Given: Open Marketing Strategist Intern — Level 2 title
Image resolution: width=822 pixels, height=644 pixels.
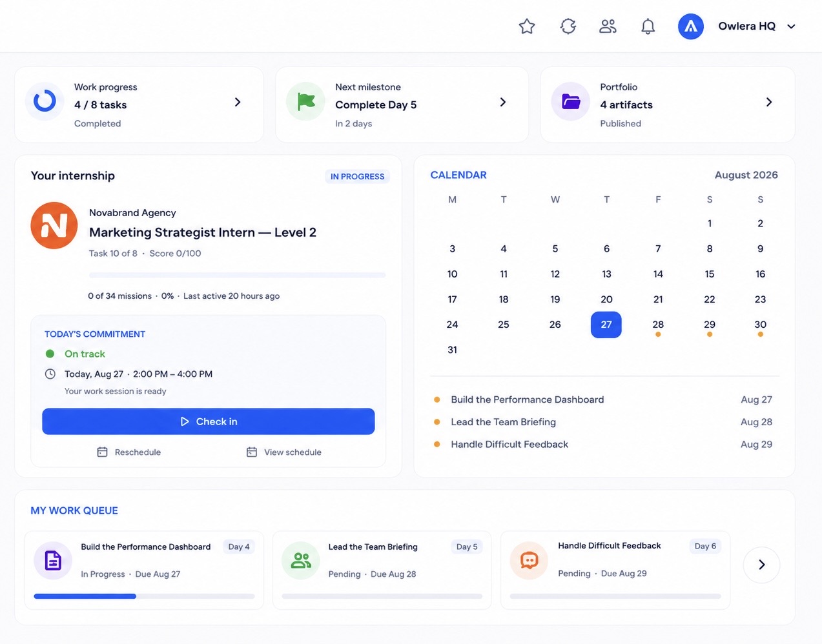Looking at the screenshot, I should pos(203,232).
